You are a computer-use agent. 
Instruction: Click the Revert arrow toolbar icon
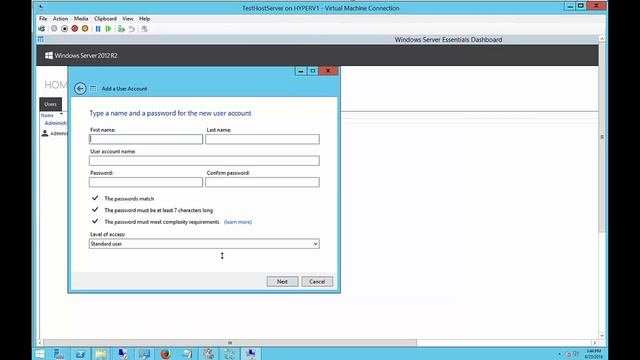(131, 29)
